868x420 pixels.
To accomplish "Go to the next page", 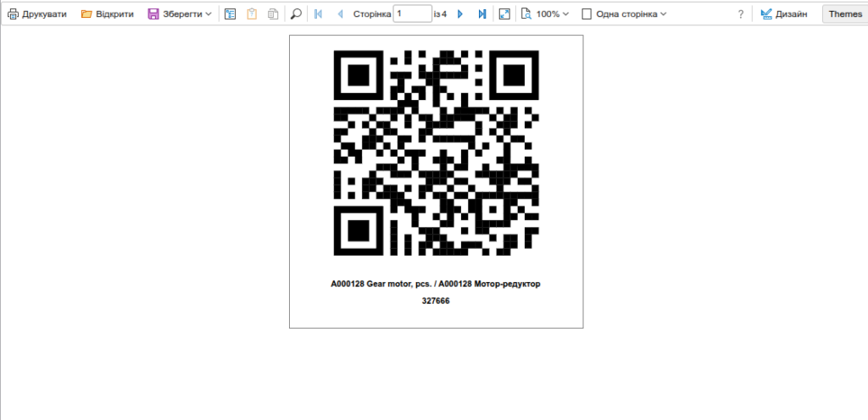I will click(x=460, y=14).
